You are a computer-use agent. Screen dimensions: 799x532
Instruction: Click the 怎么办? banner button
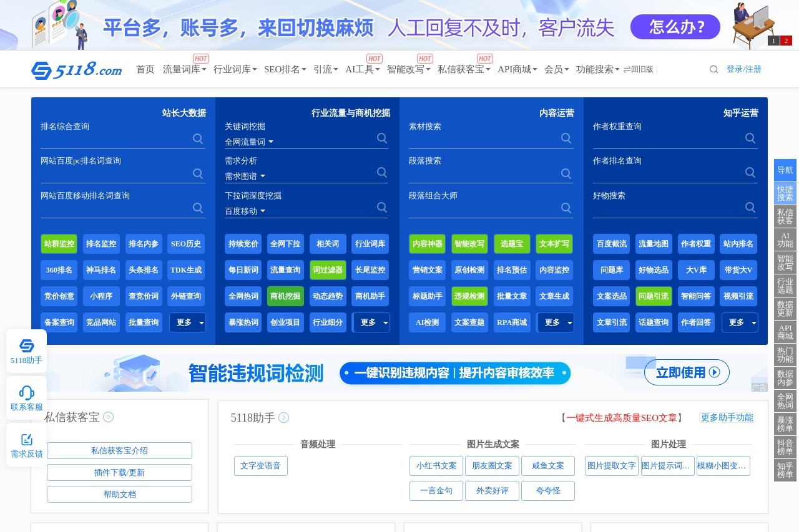pyautogui.click(x=675, y=27)
